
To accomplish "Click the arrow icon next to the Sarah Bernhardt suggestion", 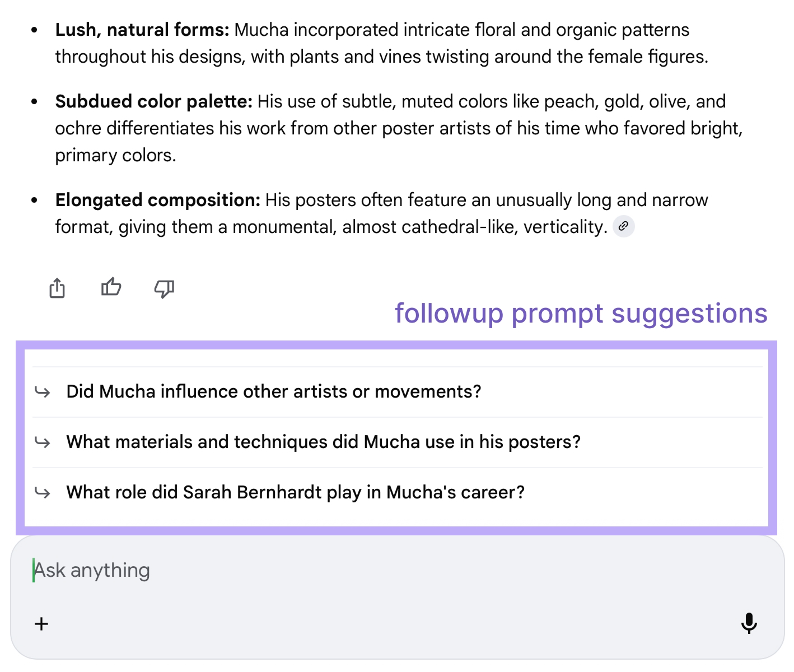I will [43, 493].
